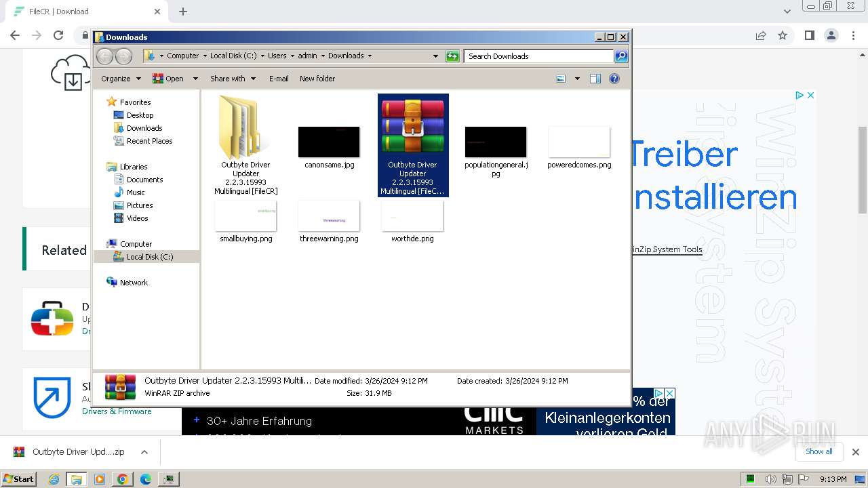Click admin in the address breadcrumb
This screenshot has width=868, height=488.
(307, 56)
